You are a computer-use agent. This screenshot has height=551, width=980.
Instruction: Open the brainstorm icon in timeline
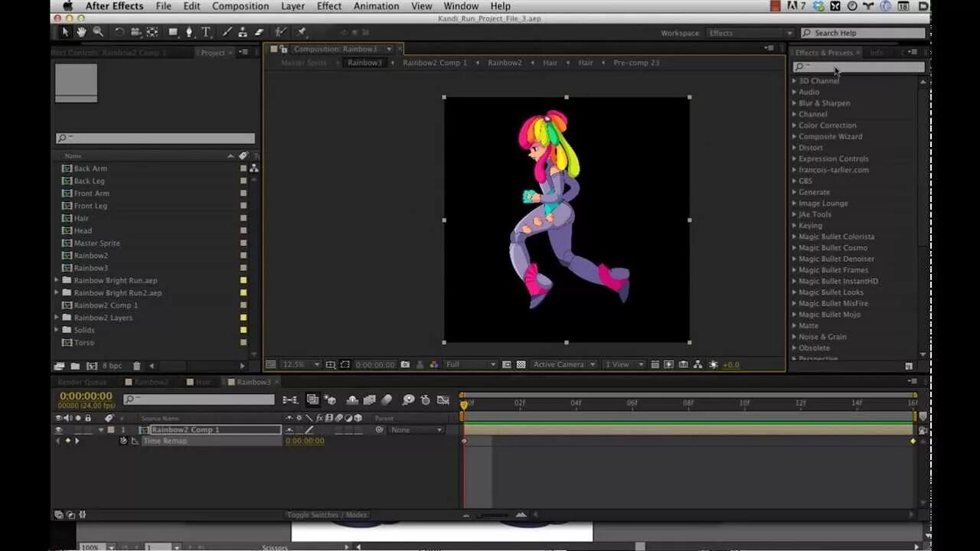[409, 399]
